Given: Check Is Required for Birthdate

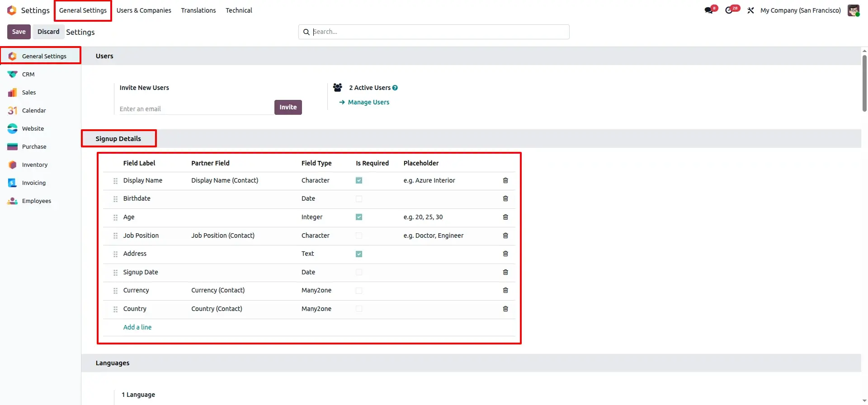Looking at the screenshot, I should pyautogui.click(x=359, y=198).
